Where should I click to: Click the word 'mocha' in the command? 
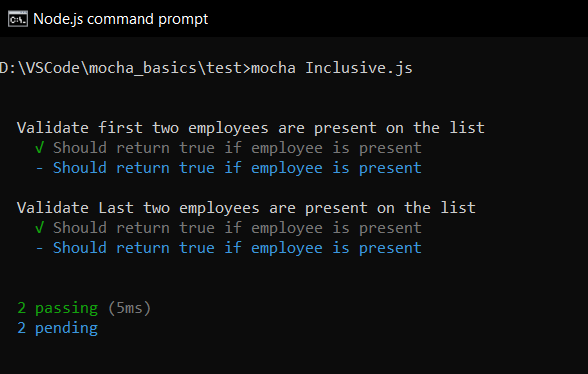click(x=273, y=68)
